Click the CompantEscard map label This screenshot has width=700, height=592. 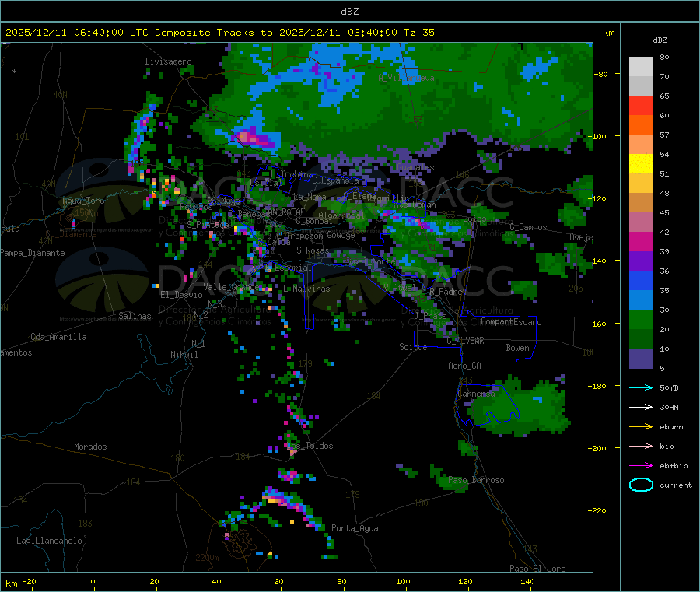click(511, 322)
